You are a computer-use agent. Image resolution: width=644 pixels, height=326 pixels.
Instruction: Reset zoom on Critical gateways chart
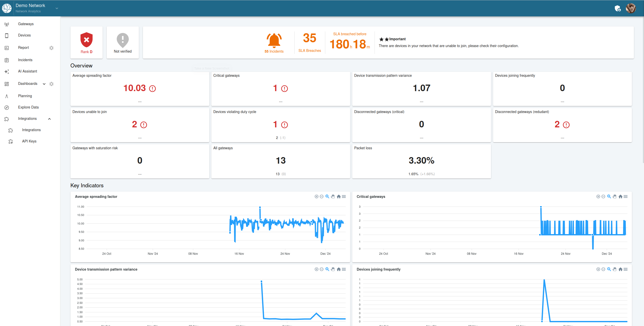pyautogui.click(x=620, y=197)
